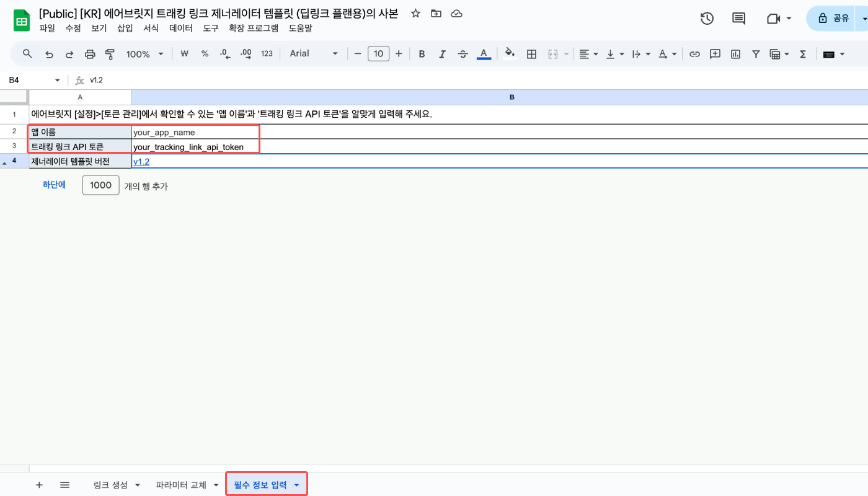Viewport: 868px width, 496px height.
Task: Insert a link icon
Action: point(695,54)
